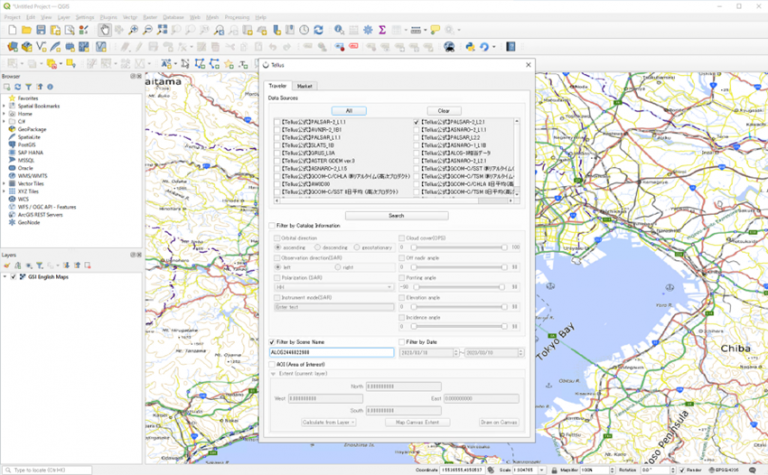Image resolution: width=768 pixels, height=475 pixels.
Task: Click the Search button in Tellus
Action: coord(397,216)
